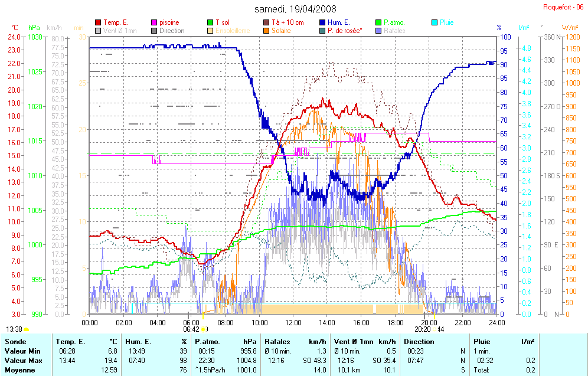The width and height of the screenshot is (588, 376).
Task: Click the minimum pressure time '00:15'
Action: pos(207,351)
